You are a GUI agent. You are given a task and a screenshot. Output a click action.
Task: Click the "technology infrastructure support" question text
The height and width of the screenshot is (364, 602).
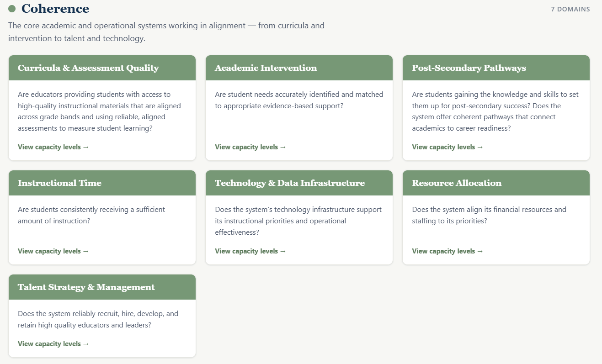298,221
